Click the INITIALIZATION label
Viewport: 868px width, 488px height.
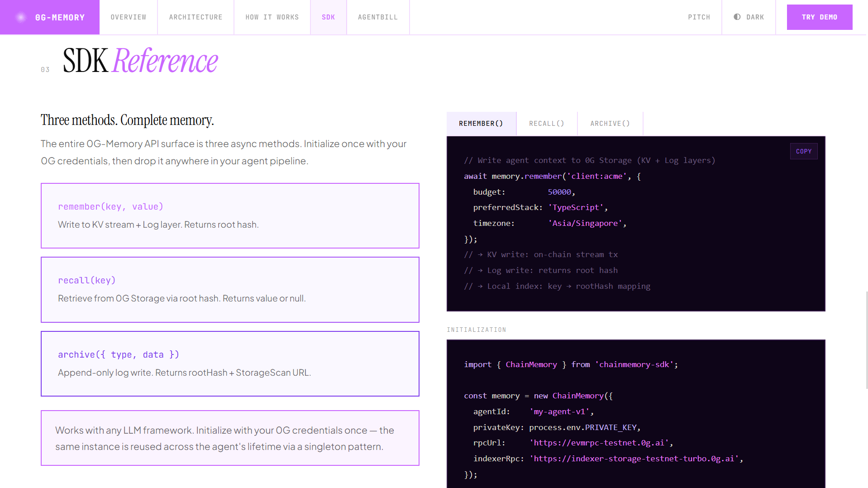pyautogui.click(x=477, y=330)
